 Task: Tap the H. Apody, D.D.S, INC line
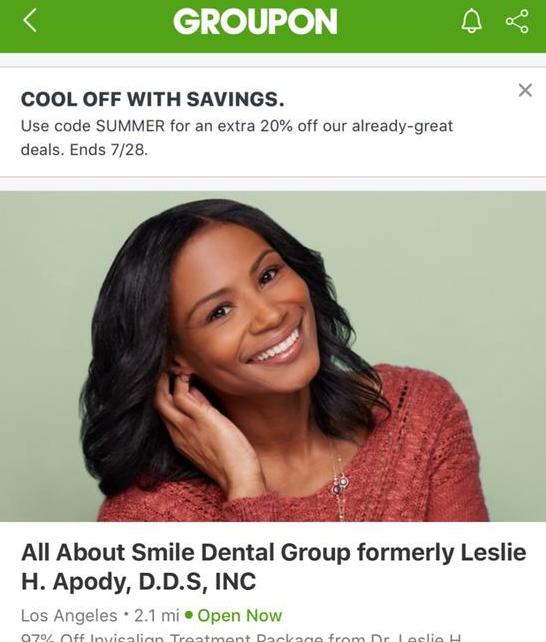click(x=138, y=581)
